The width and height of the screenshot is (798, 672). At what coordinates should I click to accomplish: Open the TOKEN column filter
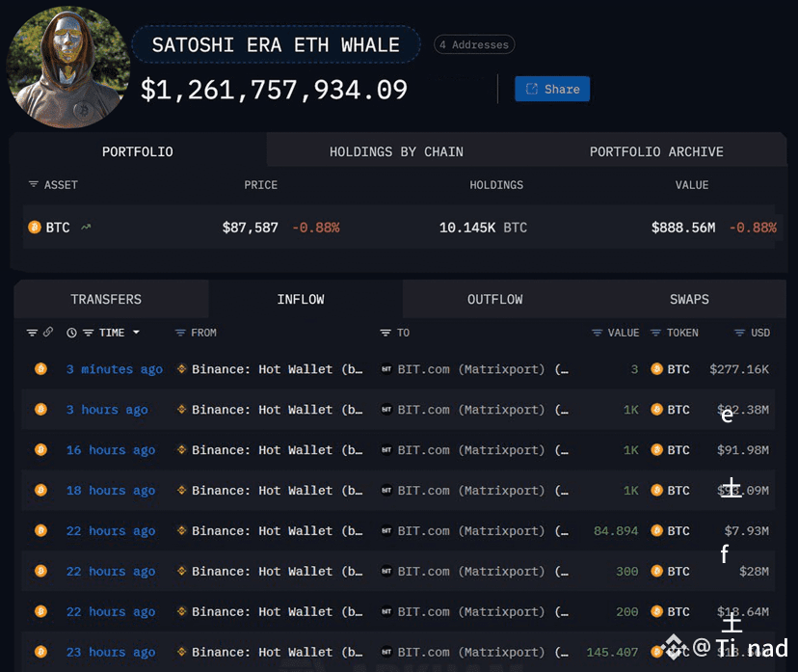[655, 333]
